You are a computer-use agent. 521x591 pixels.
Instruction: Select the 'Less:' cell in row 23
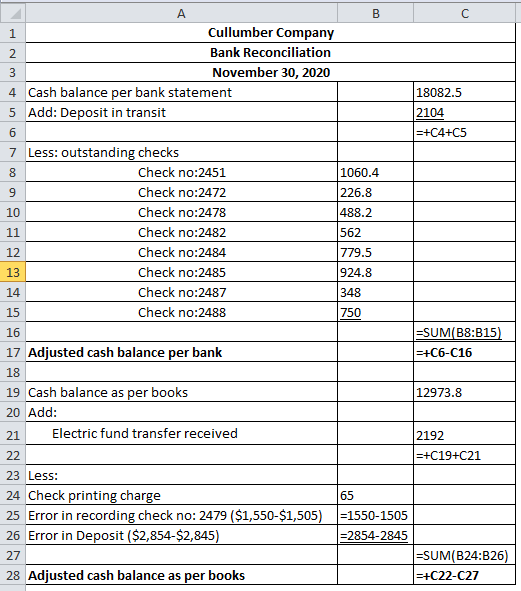[181, 475]
